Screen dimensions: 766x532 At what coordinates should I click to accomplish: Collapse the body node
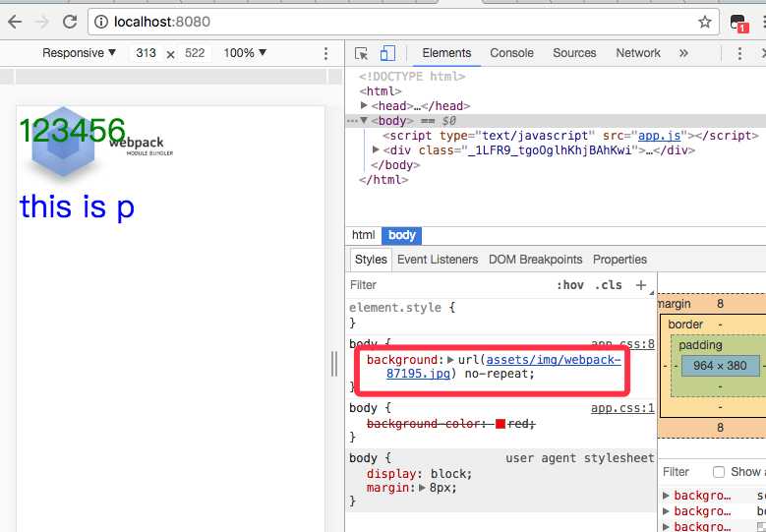point(364,120)
